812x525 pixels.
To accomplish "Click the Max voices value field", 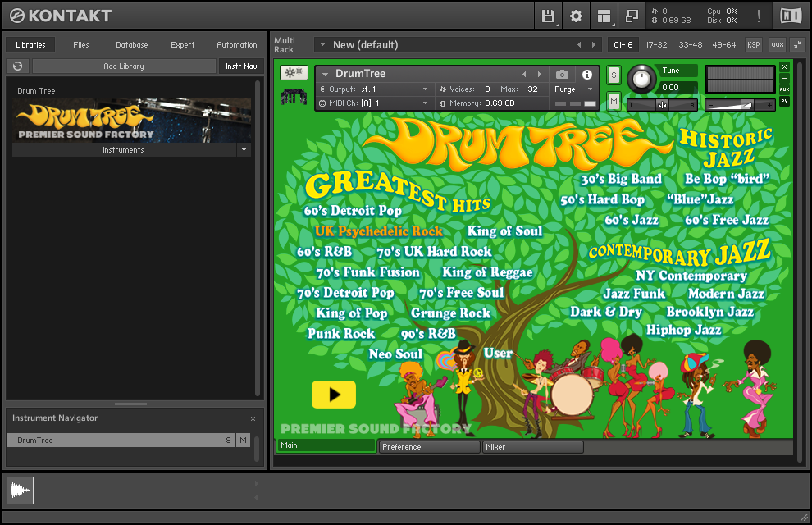I will (532, 89).
